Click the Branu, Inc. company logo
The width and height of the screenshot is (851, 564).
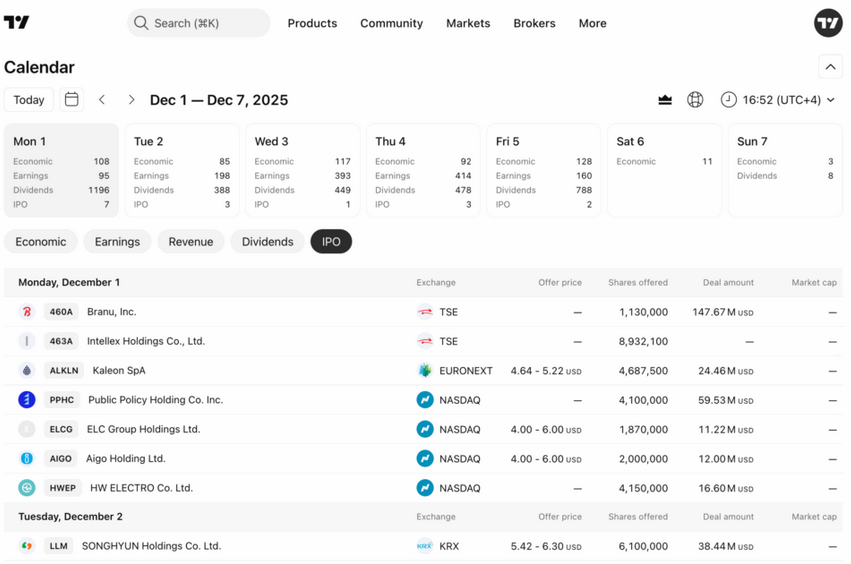click(x=27, y=312)
